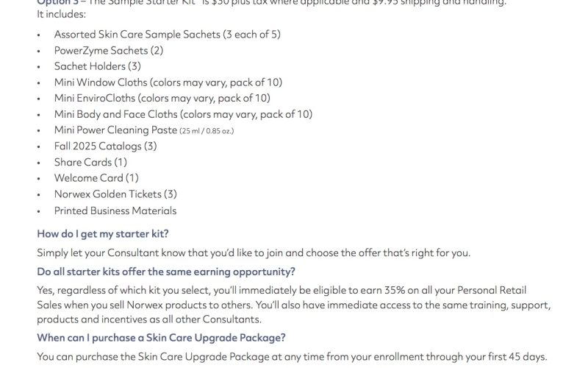The image size is (588, 368).
Task: Click the Printed Business Materials list item
Action: click(x=115, y=210)
